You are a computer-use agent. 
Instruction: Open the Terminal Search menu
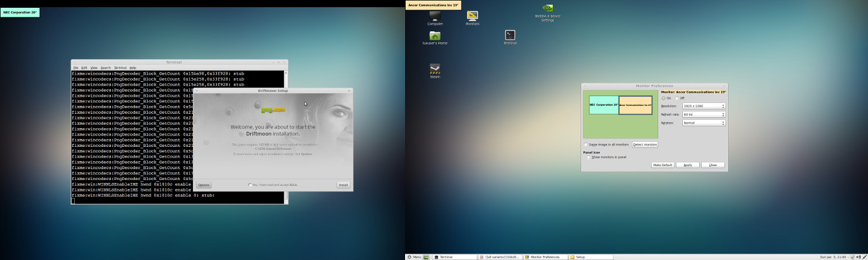point(105,67)
